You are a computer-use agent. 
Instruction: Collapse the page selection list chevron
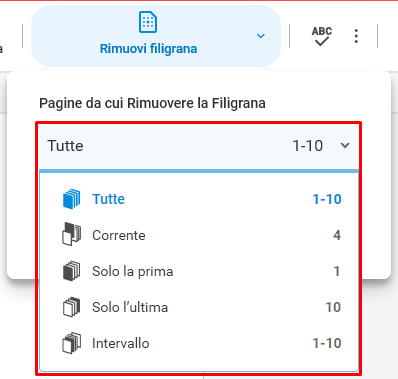[x=345, y=145]
